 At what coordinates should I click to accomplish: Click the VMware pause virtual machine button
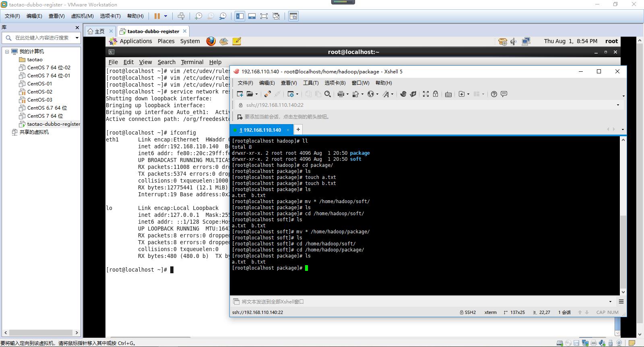(157, 16)
